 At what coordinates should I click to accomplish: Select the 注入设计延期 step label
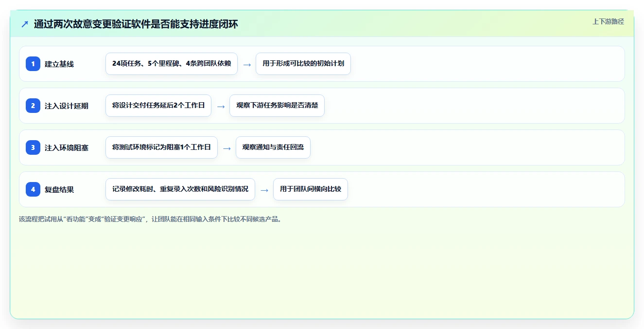tap(67, 106)
